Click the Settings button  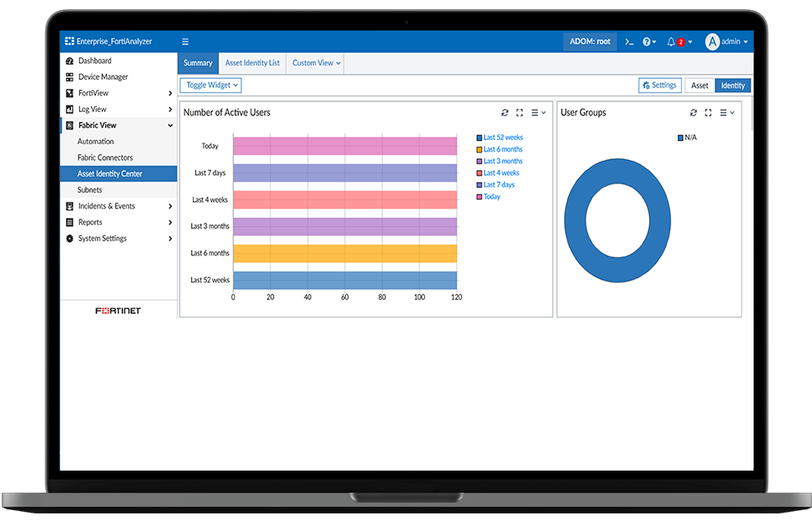(x=660, y=86)
